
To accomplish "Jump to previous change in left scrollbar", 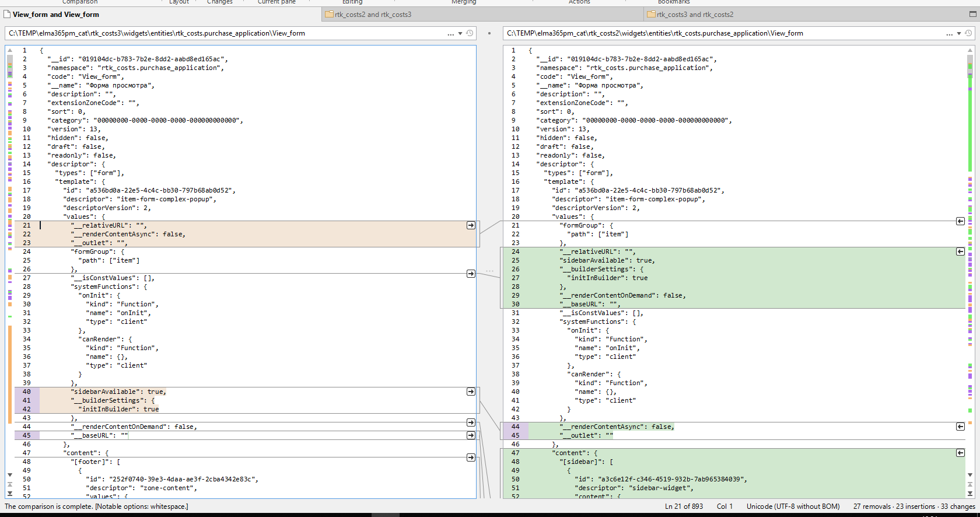I will (x=10, y=484).
